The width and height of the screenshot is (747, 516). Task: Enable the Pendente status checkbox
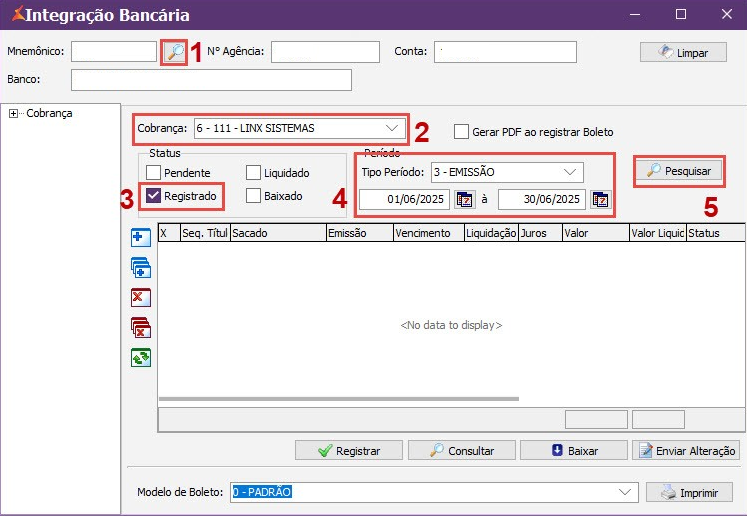(153, 172)
